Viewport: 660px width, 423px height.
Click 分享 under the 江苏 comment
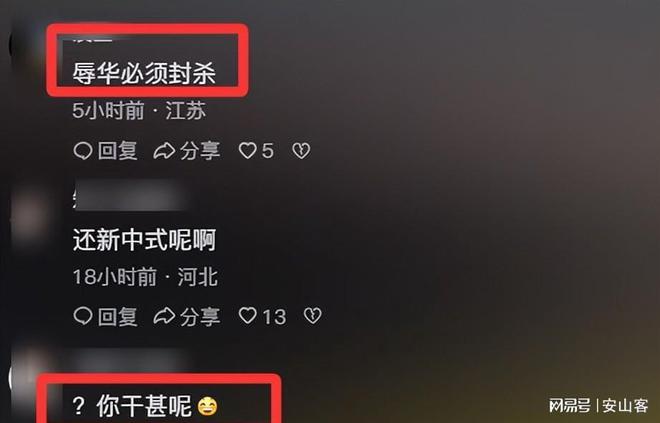coord(200,151)
